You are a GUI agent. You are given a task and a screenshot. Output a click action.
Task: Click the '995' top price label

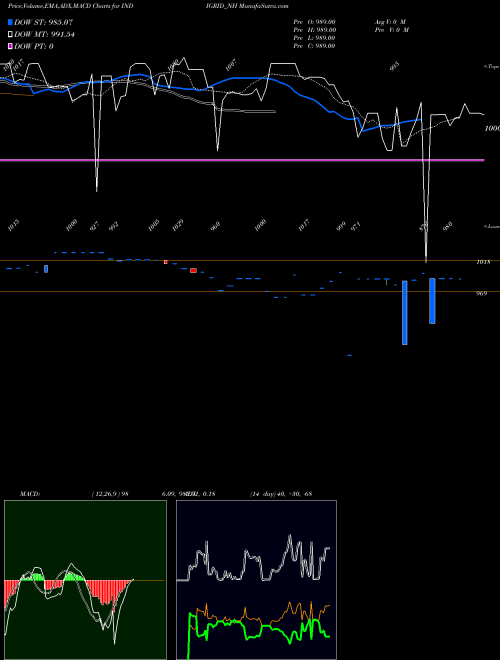(x=394, y=67)
